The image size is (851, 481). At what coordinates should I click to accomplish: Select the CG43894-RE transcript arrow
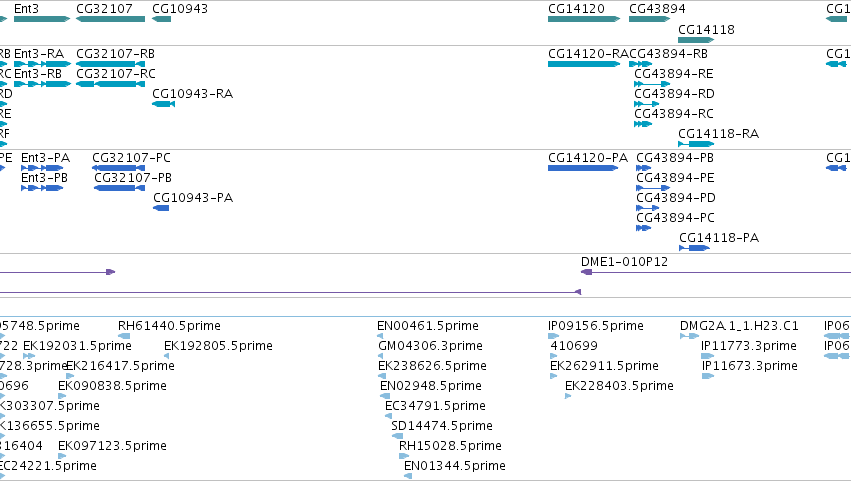(x=652, y=84)
